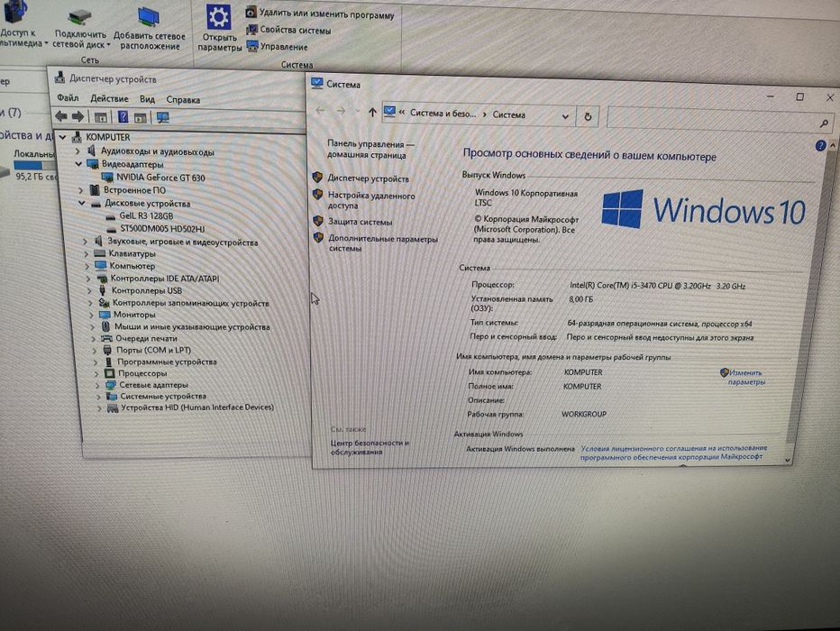Expand Клавиатуры node
This screenshot has width=840, height=631.
87,253
